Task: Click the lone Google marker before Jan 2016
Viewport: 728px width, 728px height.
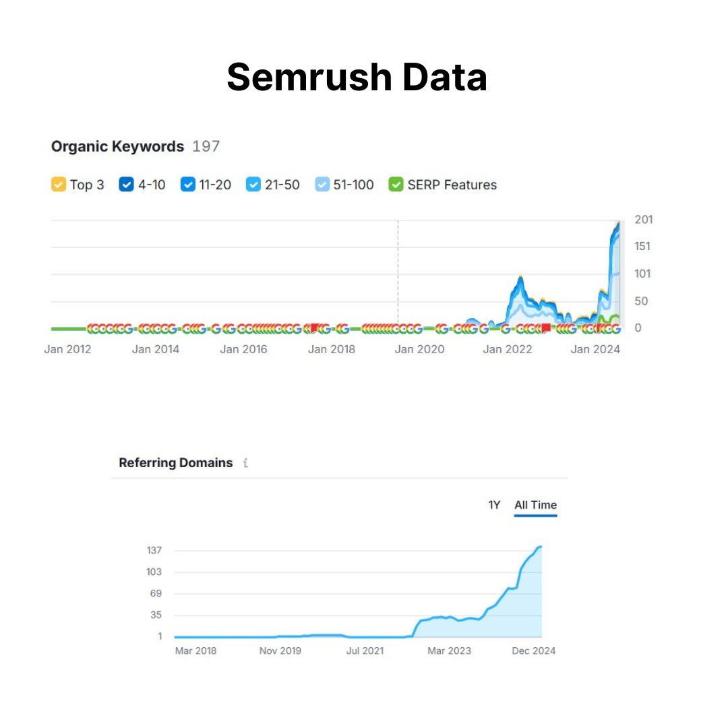Action: click(216, 329)
